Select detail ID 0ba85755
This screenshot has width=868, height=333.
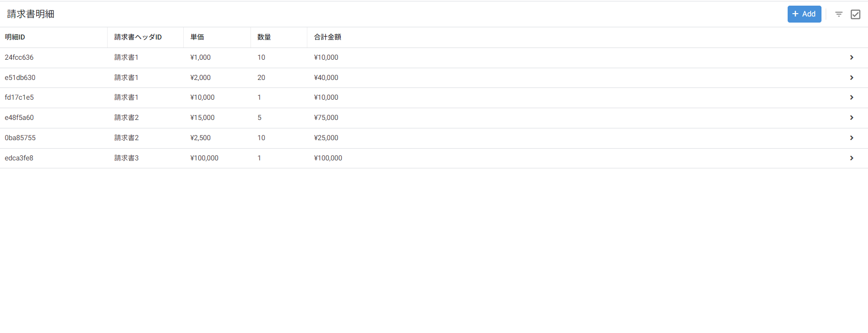point(20,138)
